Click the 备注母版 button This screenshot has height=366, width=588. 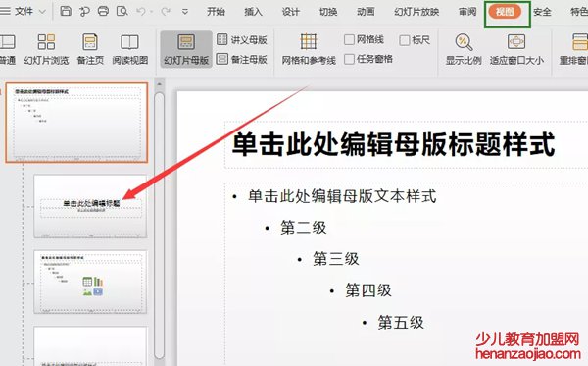[x=242, y=59]
